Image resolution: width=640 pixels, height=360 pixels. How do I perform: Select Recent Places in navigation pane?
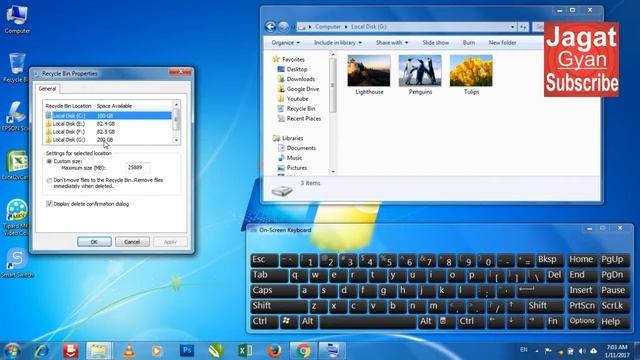pyautogui.click(x=299, y=118)
